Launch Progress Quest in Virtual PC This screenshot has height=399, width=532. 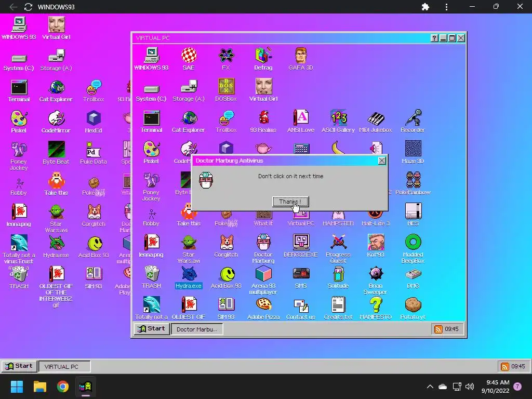pos(338,249)
